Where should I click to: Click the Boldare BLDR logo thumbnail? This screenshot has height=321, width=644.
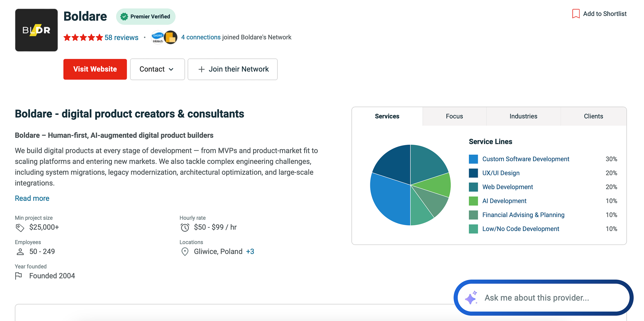pos(36,30)
